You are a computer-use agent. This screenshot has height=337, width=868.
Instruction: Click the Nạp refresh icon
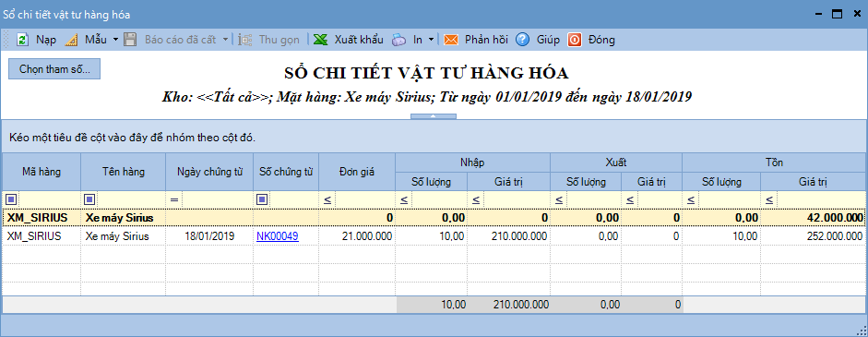pyautogui.click(x=23, y=40)
